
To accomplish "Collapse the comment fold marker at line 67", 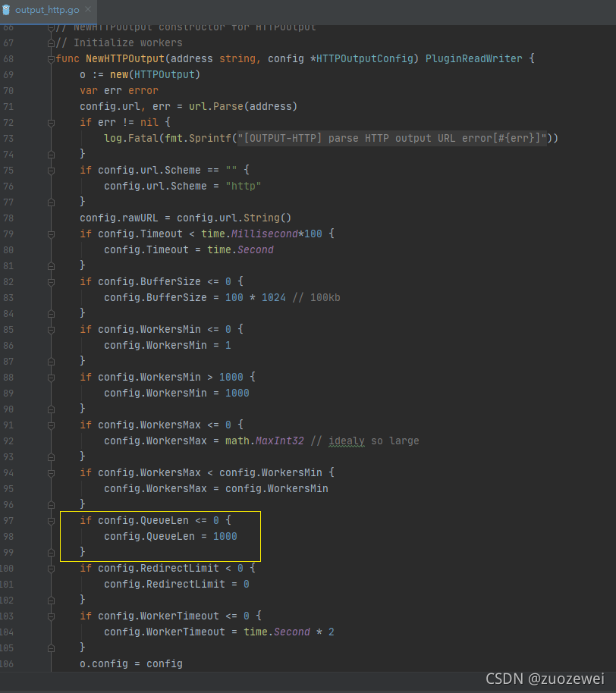I will point(52,43).
